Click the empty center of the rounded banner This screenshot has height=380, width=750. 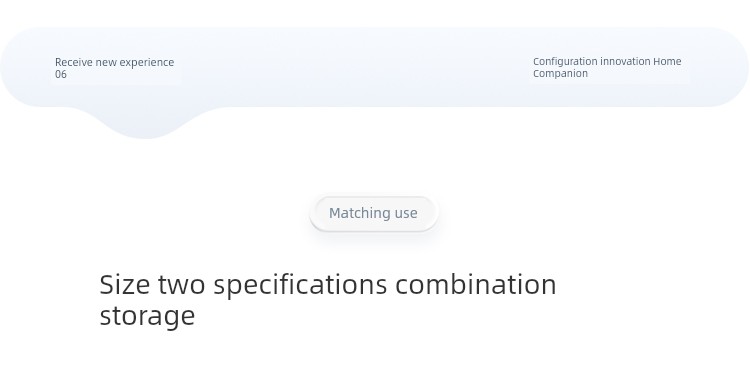click(x=354, y=67)
